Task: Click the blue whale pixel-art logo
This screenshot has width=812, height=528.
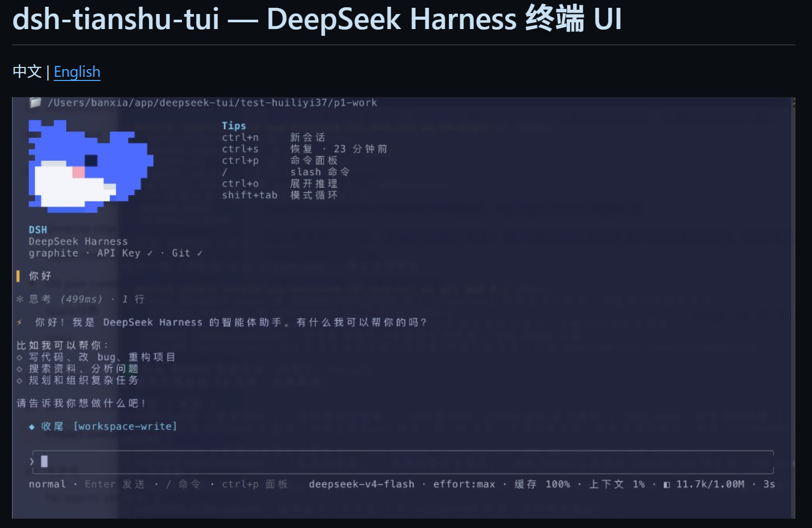Action: point(91,166)
